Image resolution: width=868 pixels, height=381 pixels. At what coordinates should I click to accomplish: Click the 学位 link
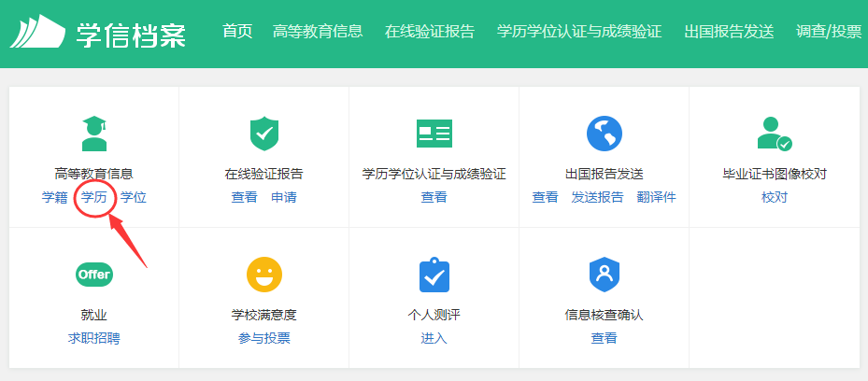tap(134, 197)
